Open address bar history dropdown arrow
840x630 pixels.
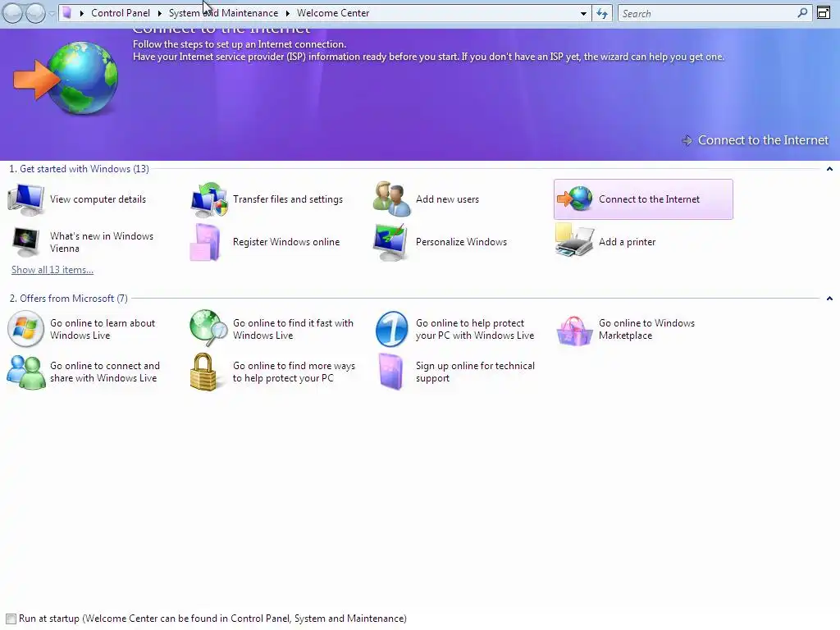pos(583,13)
